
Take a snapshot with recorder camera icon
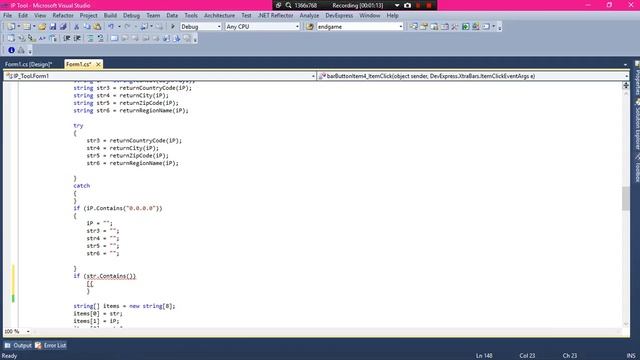tap(407, 5)
